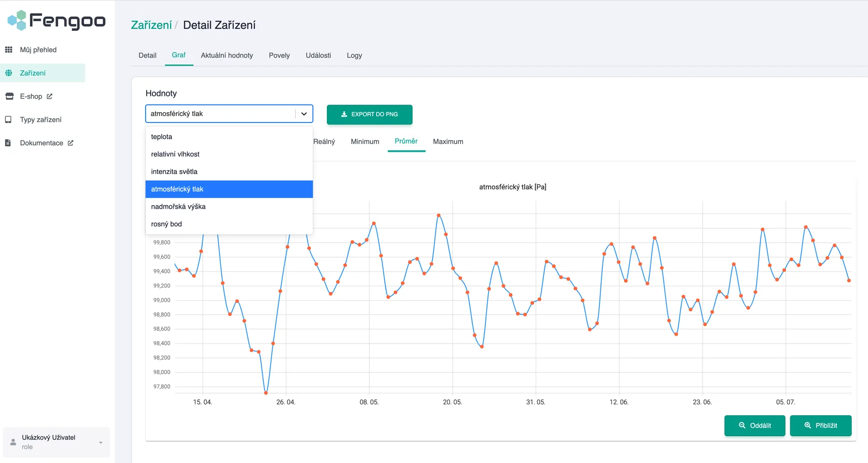Click the tablet icon beside Typy zařízení
The width and height of the screenshot is (868, 463).
click(x=8, y=119)
